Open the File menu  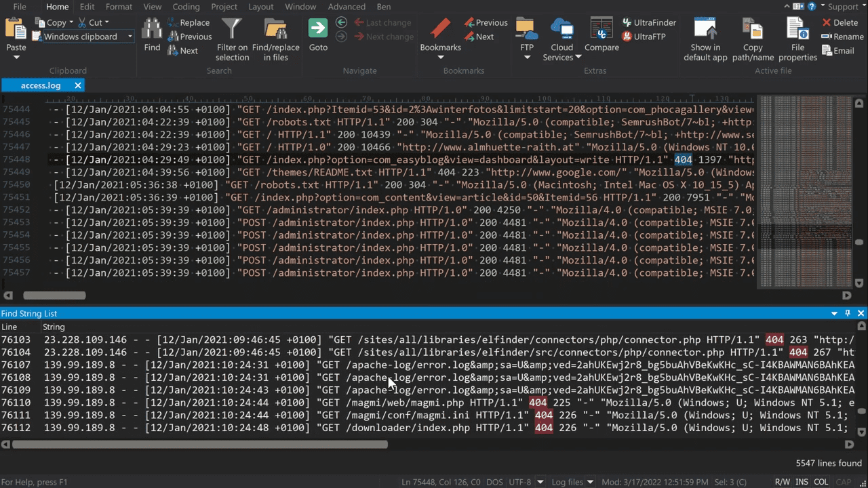pyautogui.click(x=20, y=7)
